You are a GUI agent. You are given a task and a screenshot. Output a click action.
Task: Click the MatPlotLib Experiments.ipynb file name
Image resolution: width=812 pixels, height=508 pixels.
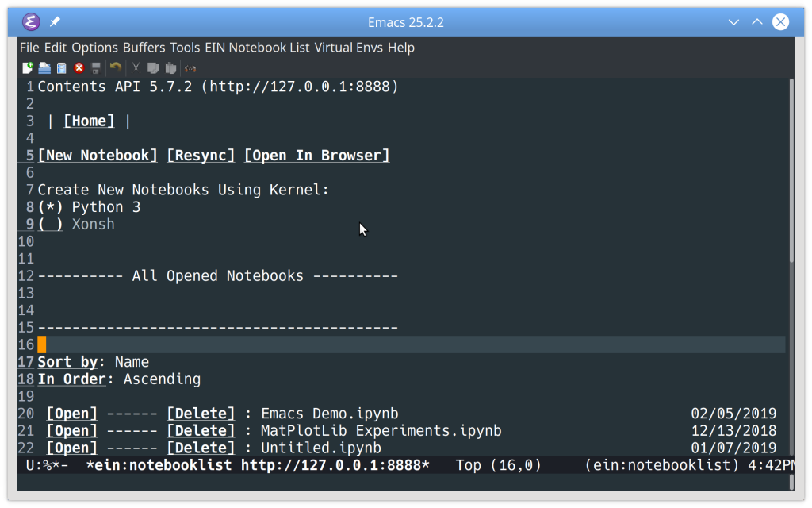[x=381, y=430]
